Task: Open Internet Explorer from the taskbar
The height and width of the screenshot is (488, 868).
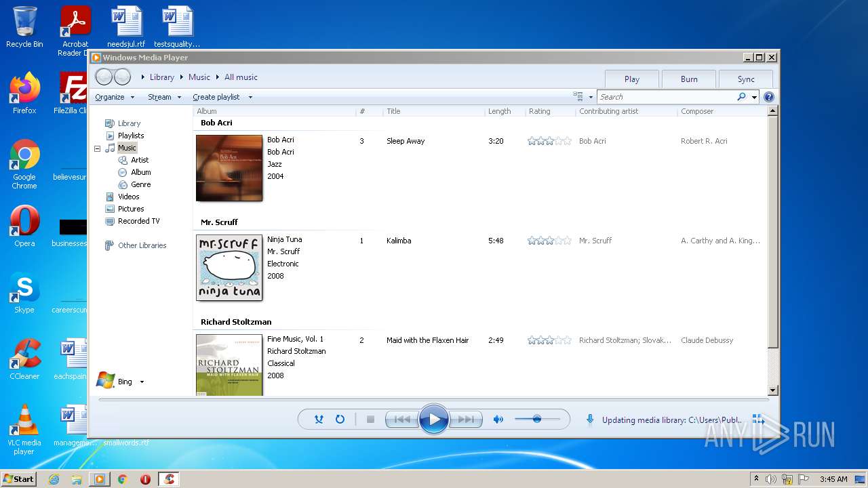Action: click(x=54, y=479)
